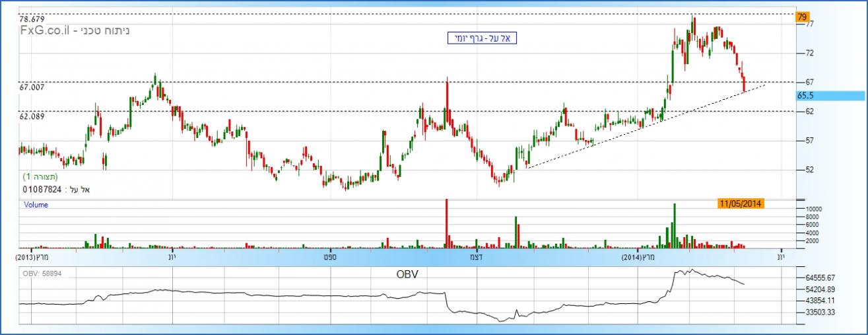This screenshot has height=335, width=868.
Task: Click the orange 79 price tag
Action: (803, 17)
